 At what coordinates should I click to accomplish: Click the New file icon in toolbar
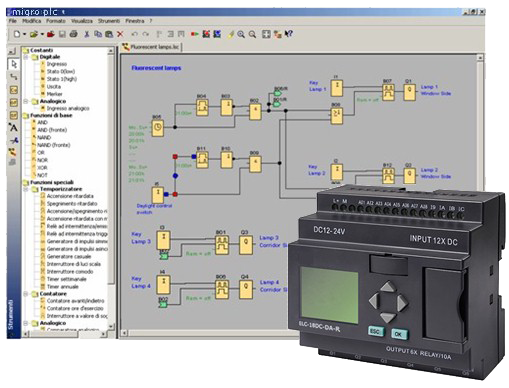pos(16,34)
